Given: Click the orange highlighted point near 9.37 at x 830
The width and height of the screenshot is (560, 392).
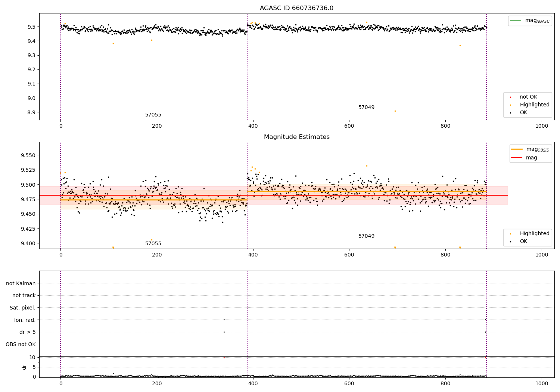Looking at the screenshot, I should 460,45.
